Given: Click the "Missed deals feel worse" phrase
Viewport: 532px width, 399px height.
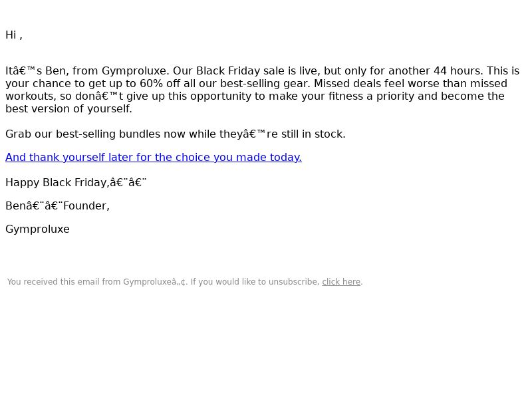Looking at the screenshot, I should click(x=377, y=84).
